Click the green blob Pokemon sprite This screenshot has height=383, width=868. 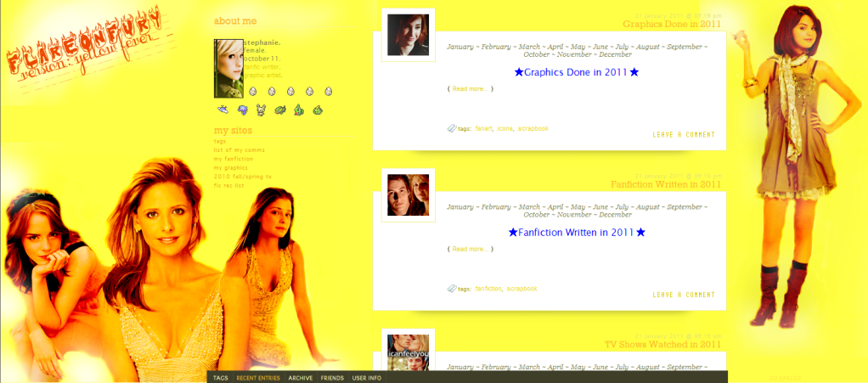coord(318,110)
